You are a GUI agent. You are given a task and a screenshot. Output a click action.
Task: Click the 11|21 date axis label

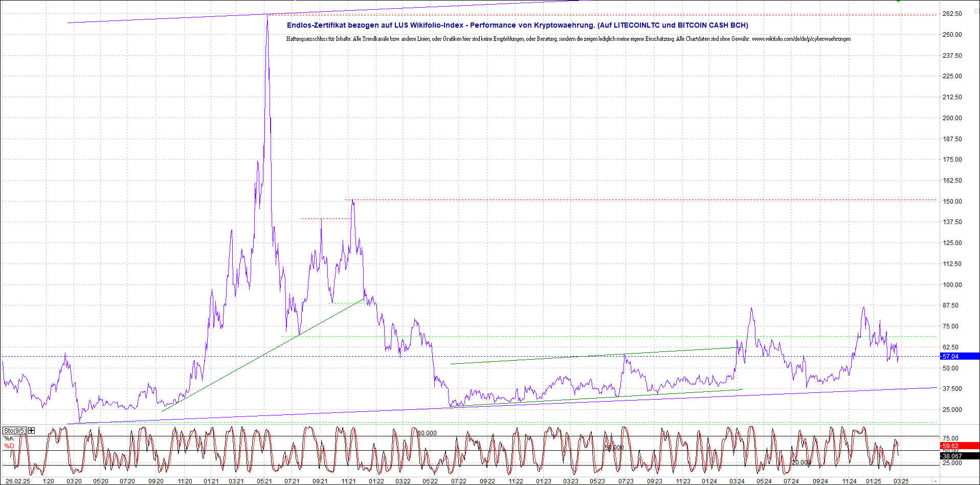pyautogui.click(x=348, y=481)
